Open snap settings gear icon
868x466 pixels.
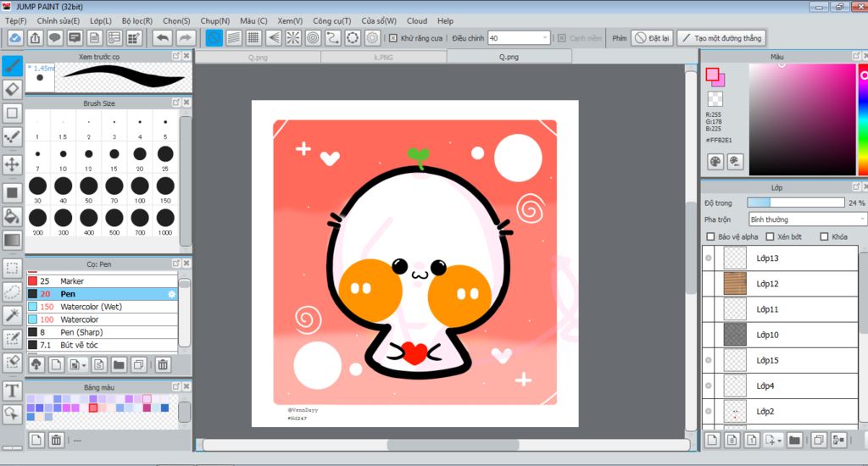tap(373, 38)
